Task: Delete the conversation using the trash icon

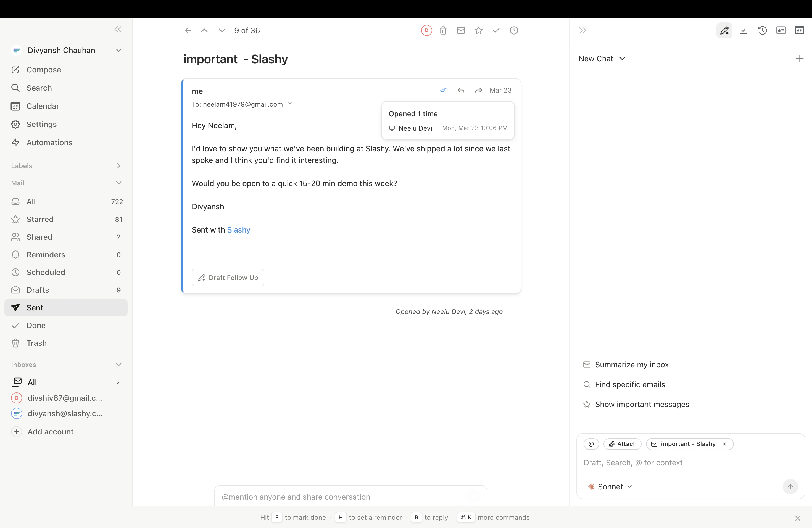Action: point(443,30)
